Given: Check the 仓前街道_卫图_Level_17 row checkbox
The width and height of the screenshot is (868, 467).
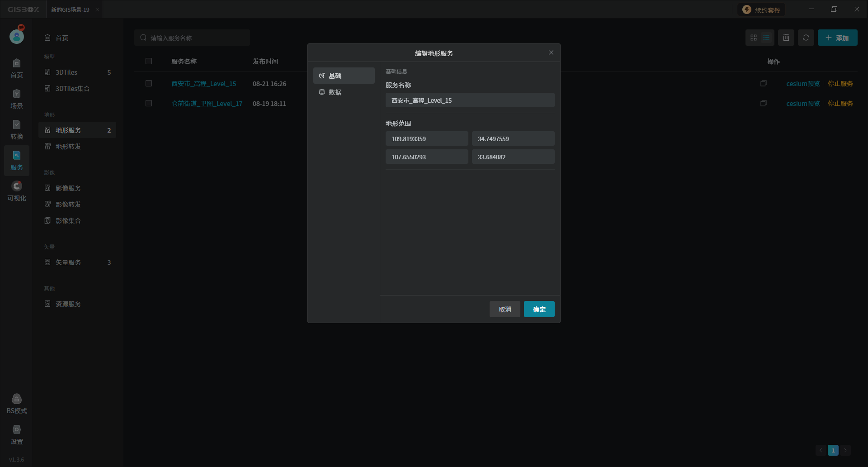Looking at the screenshot, I should [149, 104].
